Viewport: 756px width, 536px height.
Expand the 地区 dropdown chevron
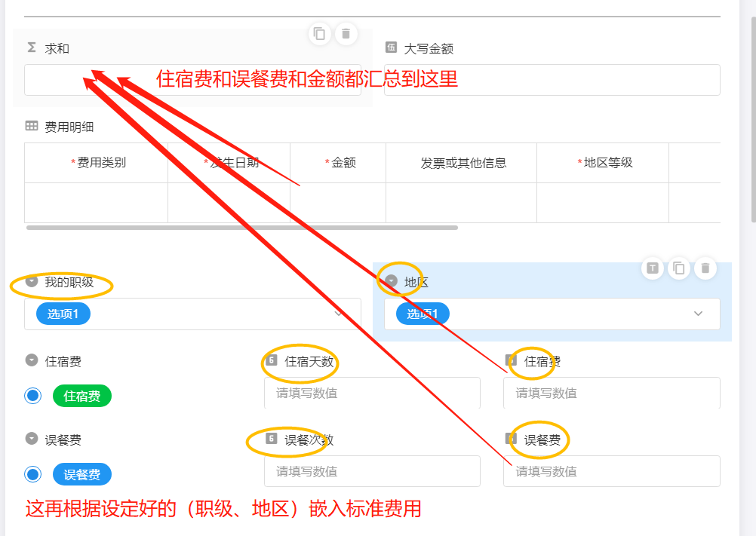[x=698, y=314]
